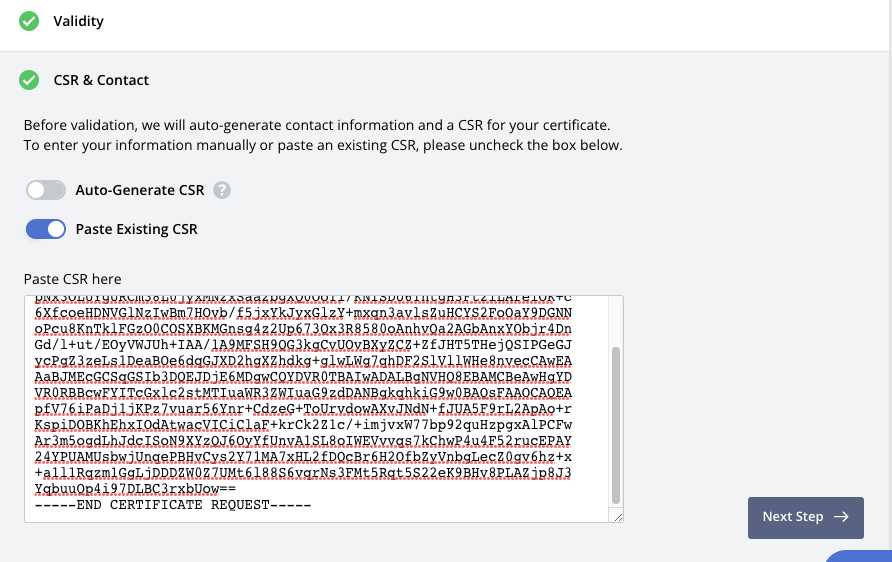
Task: Click the 'Paste CSR here' field label
Action: (73, 279)
